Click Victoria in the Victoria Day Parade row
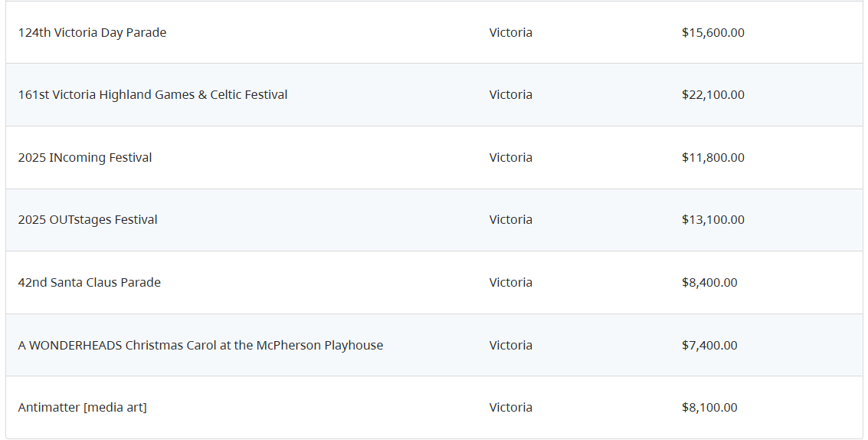Viewport: 868px width, 440px height. pos(511,33)
